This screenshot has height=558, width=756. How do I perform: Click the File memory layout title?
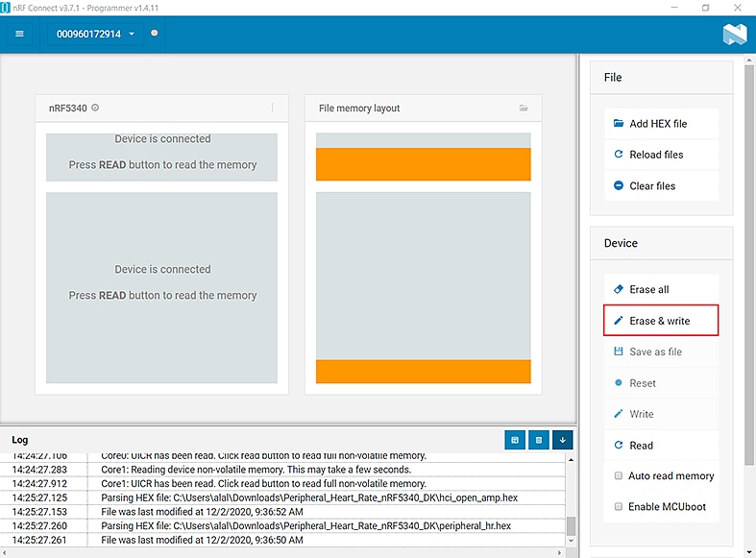(359, 108)
